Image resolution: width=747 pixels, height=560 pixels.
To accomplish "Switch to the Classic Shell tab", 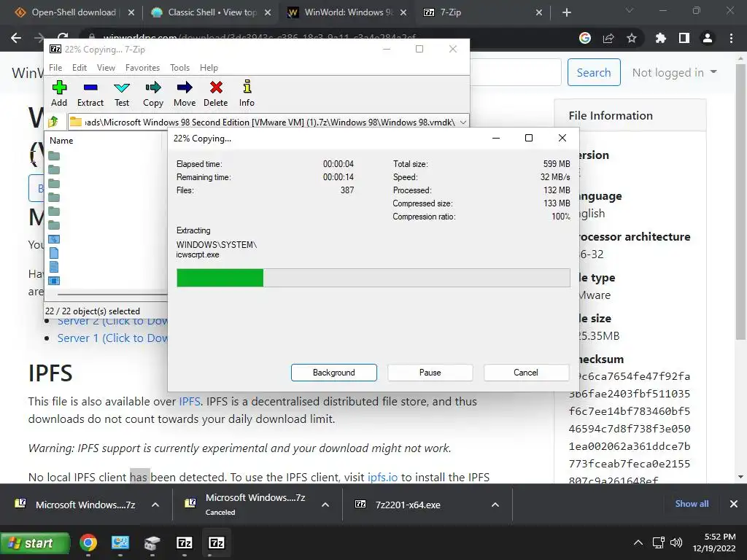I will pyautogui.click(x=212, y=12).
